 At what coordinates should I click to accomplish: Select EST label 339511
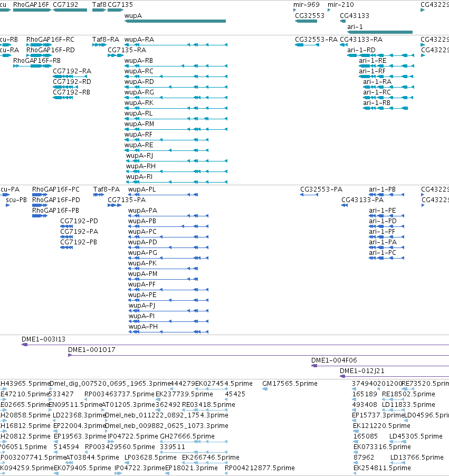tap(172, 446)
